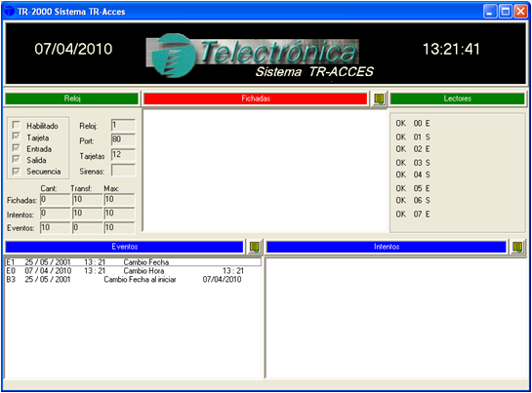
Task: Click the green Reloj header button
Action: click(72, 98)
